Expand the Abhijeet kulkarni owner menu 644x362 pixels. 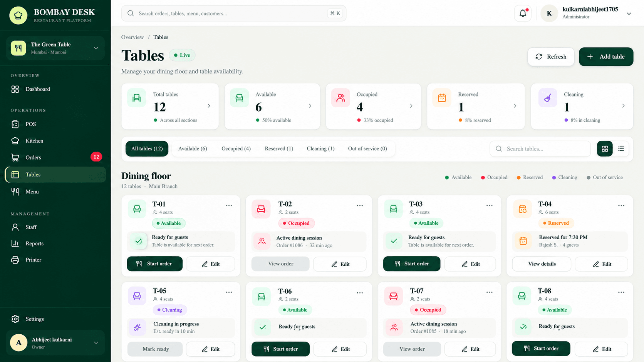pos(55,343)
